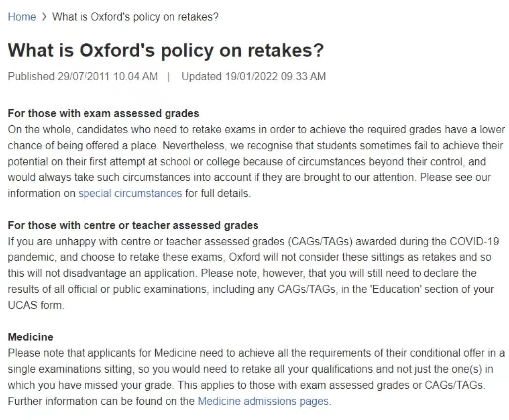The width and height of the screenshot is (509, 420).
Task: Click the main page title heading
Action: [166, 50]
